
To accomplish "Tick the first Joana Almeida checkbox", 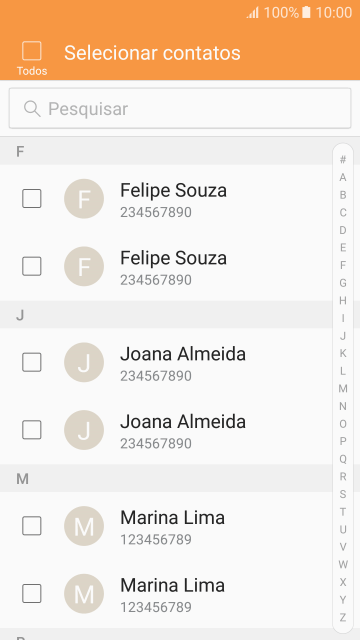I will (x=32, y=362).
